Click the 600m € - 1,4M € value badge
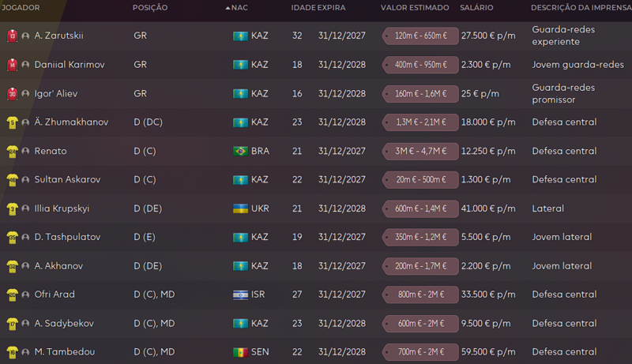The height and width of the screenshot is (364, 632). point(420,208)
